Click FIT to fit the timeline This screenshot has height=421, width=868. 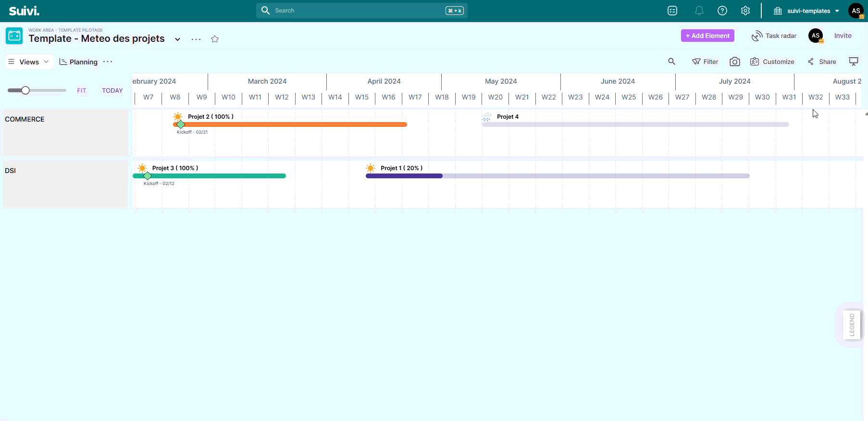(x=82, y=90)
